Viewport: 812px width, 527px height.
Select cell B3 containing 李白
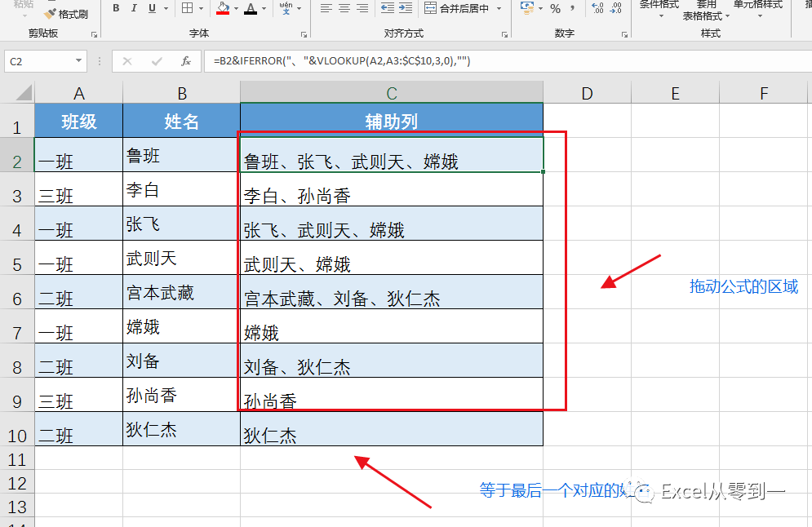tap(182, 189)
